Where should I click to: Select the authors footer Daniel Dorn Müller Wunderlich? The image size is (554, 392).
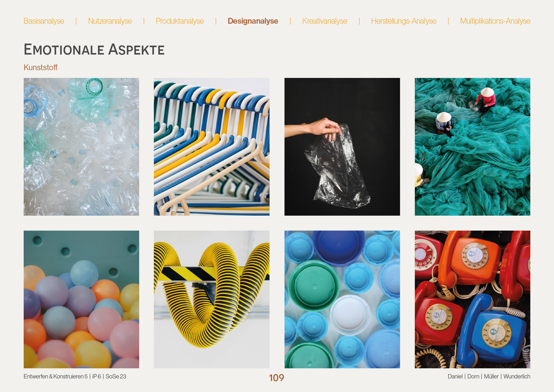pos(489,376)
